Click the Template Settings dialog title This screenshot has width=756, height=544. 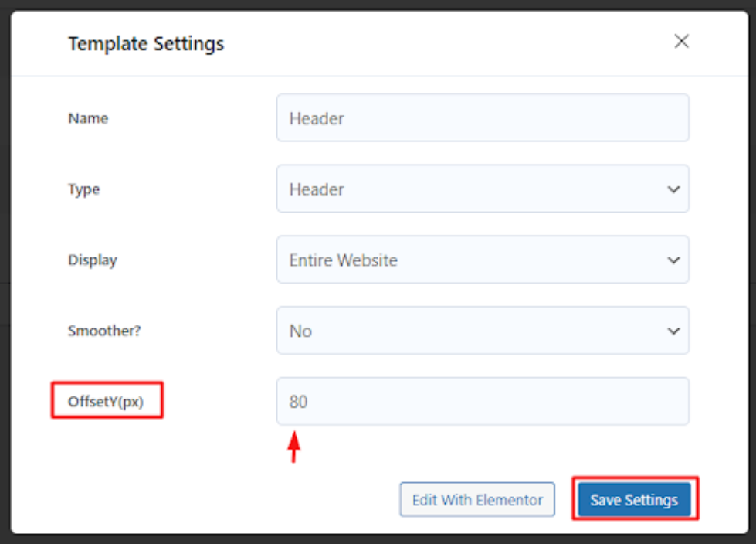tap(146, 44)
